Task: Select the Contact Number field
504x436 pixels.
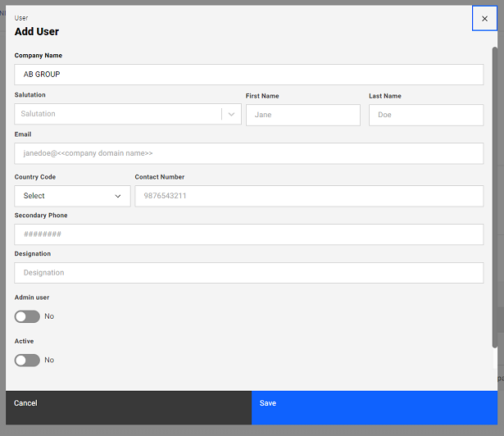Action: click(309, 196)
